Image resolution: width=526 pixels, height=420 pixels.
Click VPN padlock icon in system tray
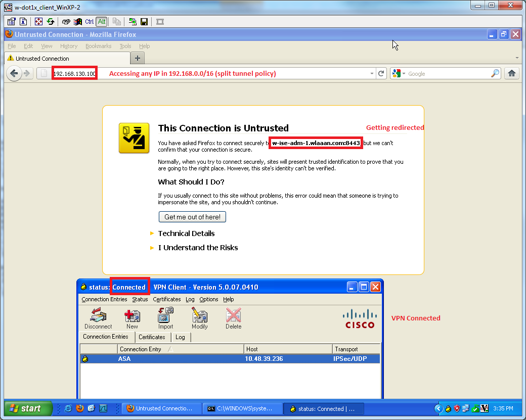pos(448,408)
